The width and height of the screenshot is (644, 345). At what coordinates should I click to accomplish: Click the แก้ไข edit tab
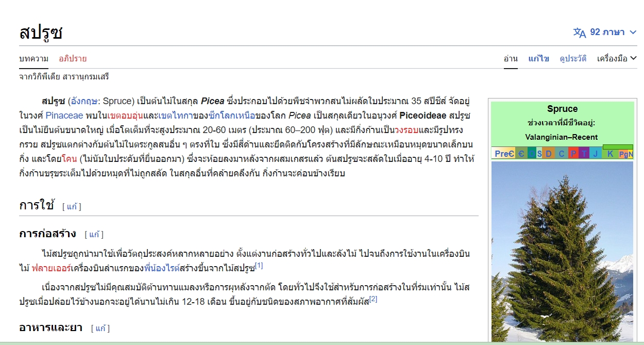point(538,58)
